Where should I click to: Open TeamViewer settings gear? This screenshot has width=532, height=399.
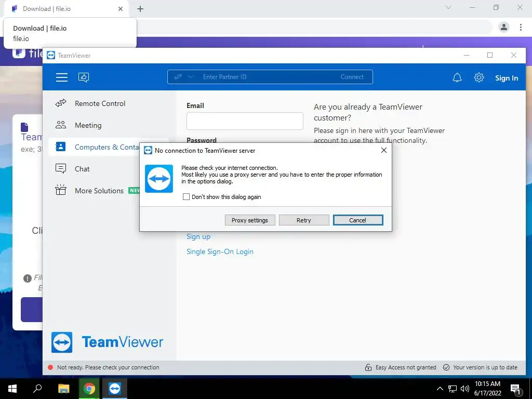point(478,77)
